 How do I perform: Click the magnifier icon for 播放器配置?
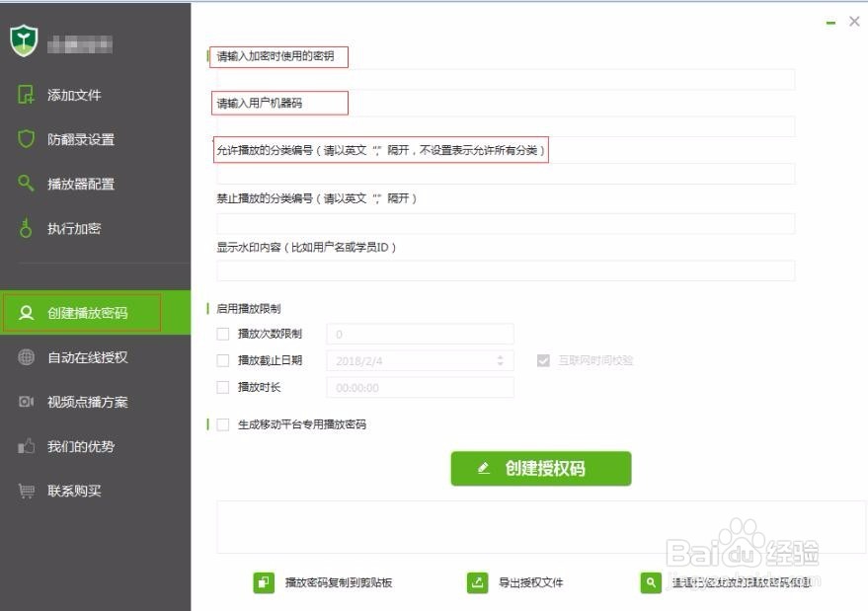26,184
